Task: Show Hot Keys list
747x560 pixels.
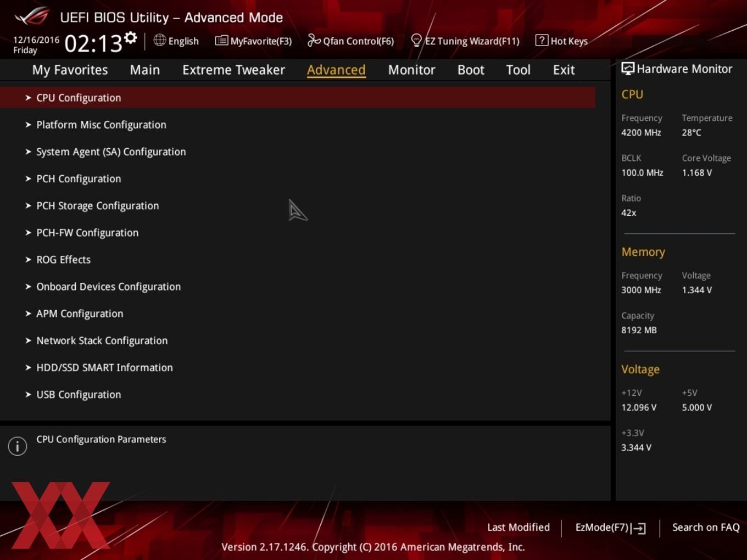Action: pyautogui.click(x=561, y=41)
